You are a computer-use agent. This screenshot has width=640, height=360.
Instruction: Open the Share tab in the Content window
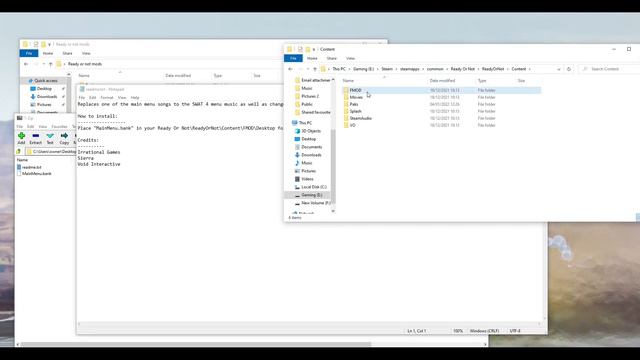click(x=332, y=58)
